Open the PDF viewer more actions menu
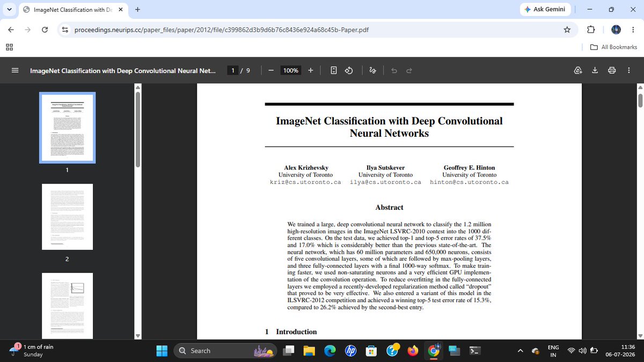Screen dimensions: 644x362 click(x=628, y=70)
